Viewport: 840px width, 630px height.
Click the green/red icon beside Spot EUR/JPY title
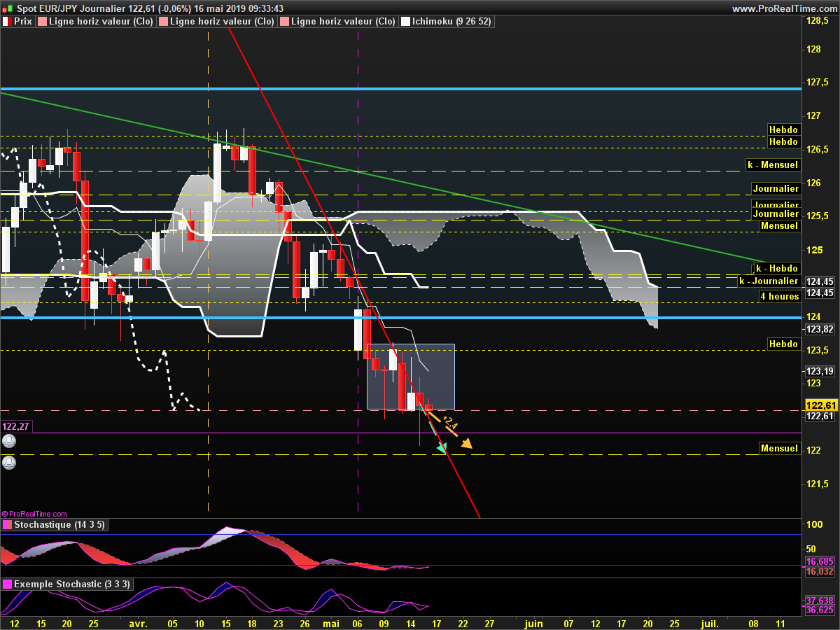[x=8, y=8]
